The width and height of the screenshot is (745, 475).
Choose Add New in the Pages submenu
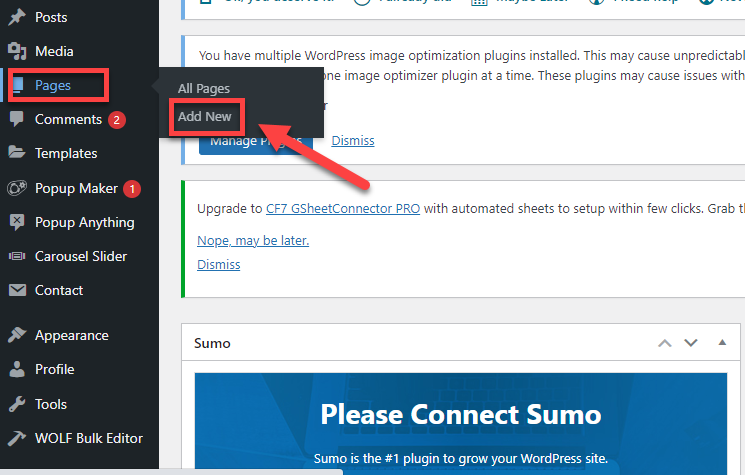(204, 116)
